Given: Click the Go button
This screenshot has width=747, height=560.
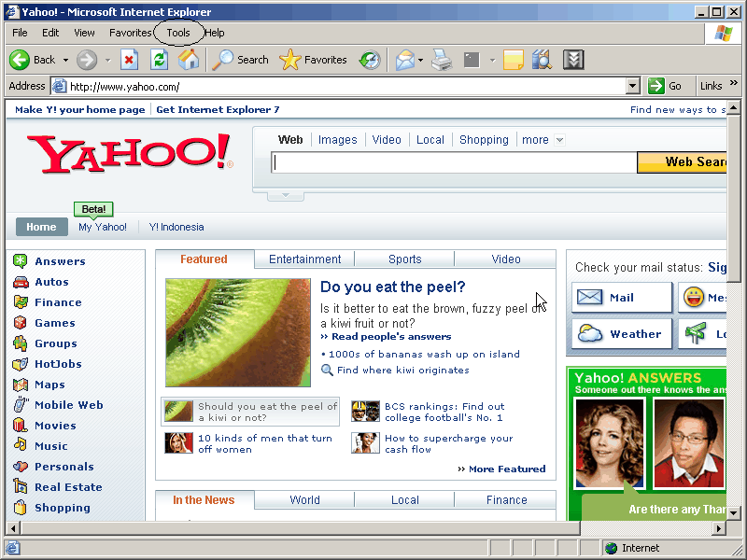Looking at the screenshot, I should (665, 86).
